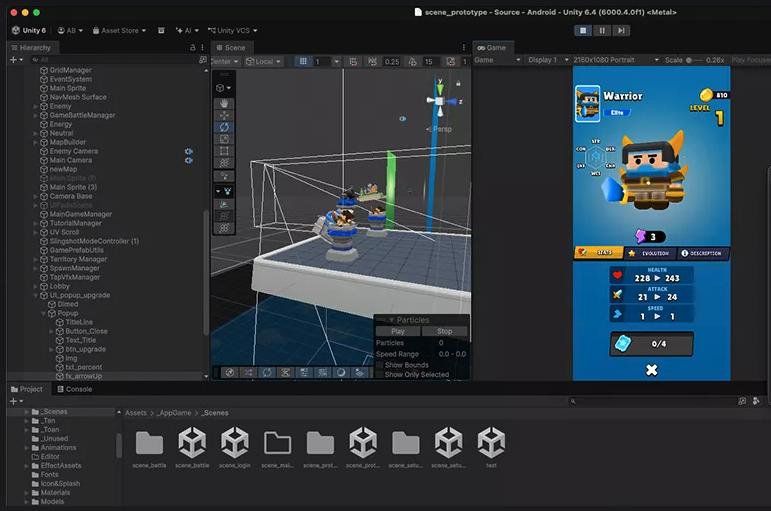Enable the Show Bounds checkbox
The height and width of the screenshot is (511, 771).
(x=380, y=365)
